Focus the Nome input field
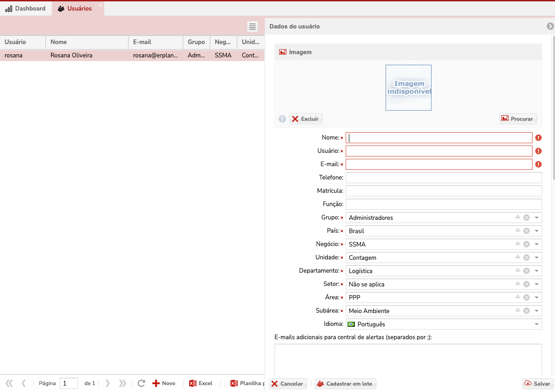The width and height of the screenshot is (555, 392). point(439,138)
